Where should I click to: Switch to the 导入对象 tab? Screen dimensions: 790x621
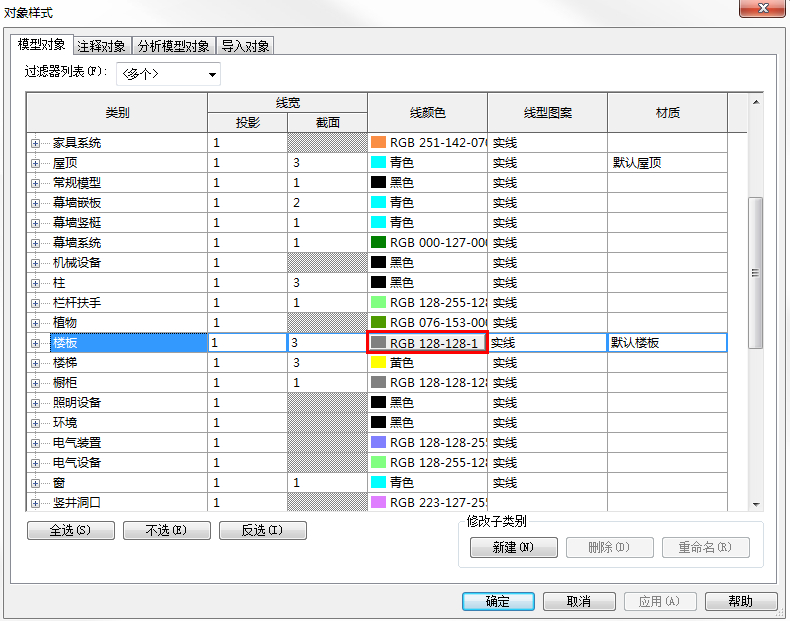245,46
